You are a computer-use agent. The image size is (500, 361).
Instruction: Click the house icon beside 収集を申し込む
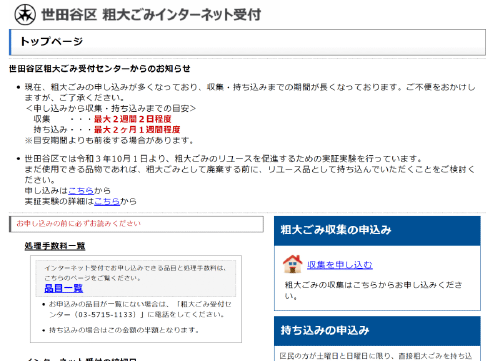tap(292, 264)
